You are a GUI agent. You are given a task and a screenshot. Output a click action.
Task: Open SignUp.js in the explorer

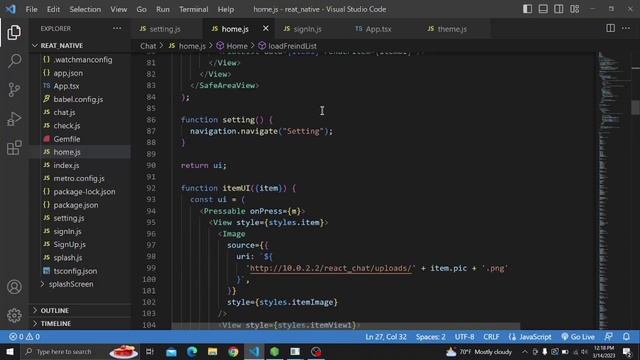point(80,244)
